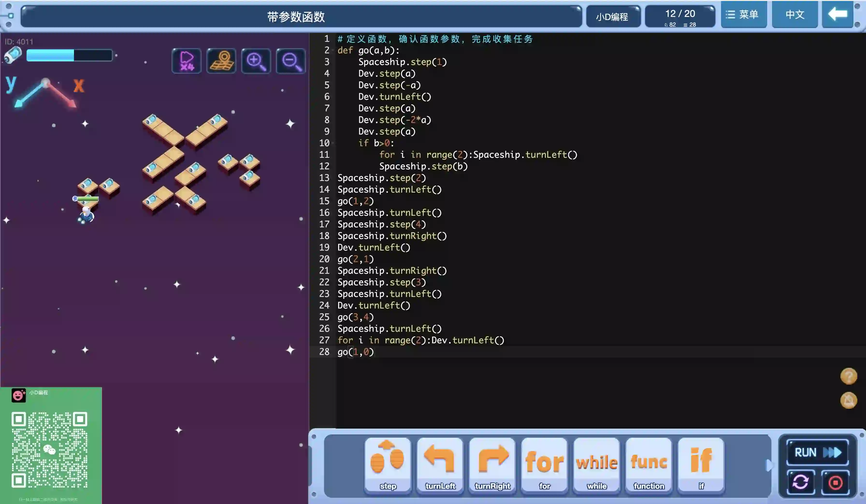Zoom in on the game map

pos(256,61)
